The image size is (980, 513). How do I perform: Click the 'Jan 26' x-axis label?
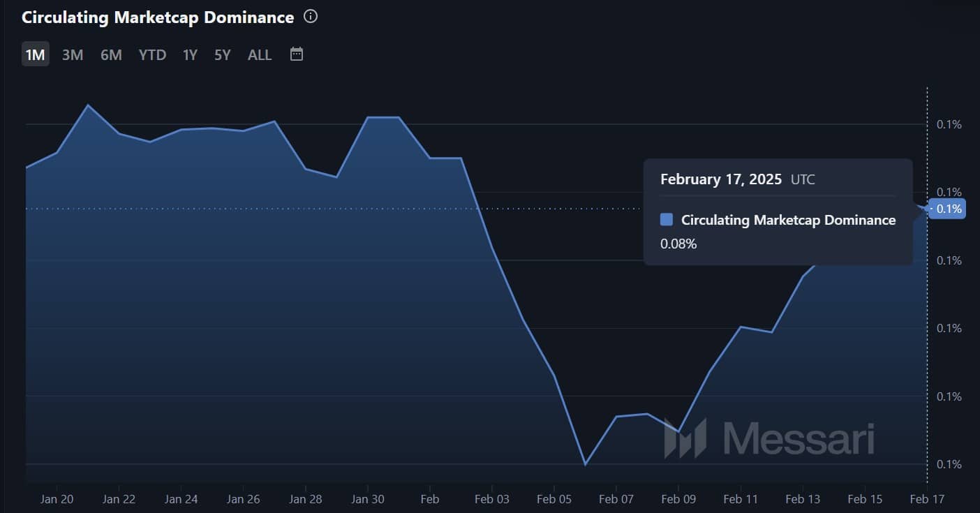(243, 499)
